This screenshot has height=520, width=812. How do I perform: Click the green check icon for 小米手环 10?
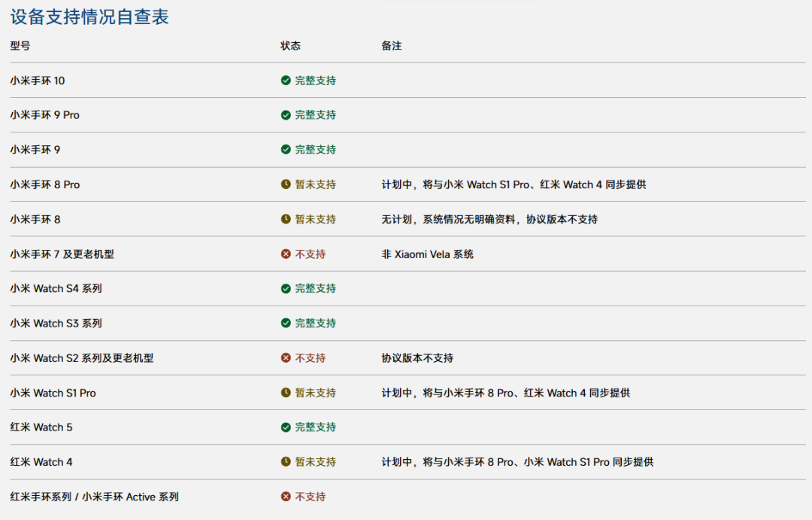[286, 81]
